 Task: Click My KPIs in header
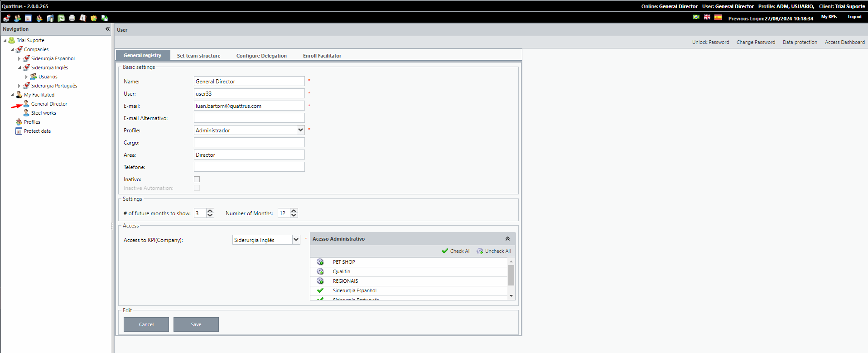click(x=829, y=17)
